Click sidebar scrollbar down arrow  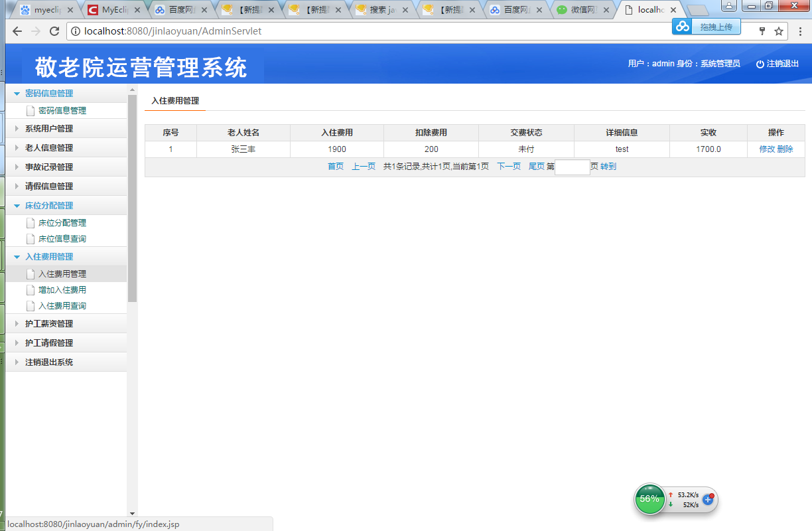pyautogui.click(x=133, y=513)
